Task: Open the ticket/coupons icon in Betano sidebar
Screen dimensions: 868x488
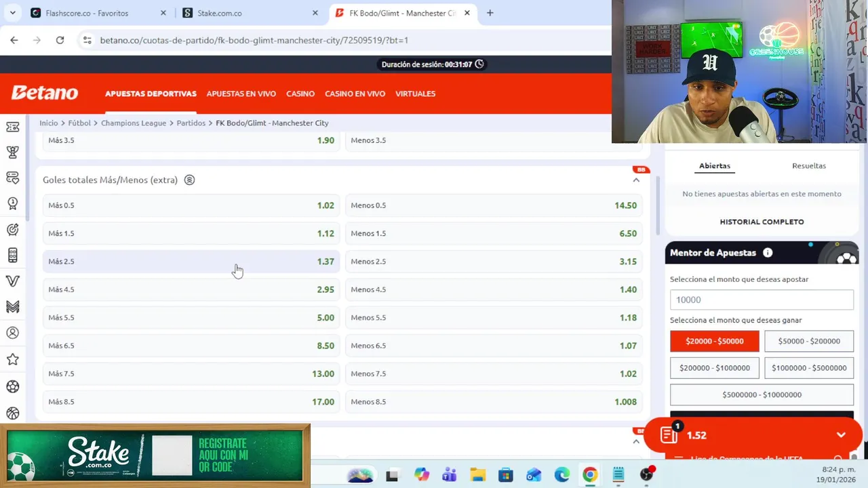Action: pos(12,127)
